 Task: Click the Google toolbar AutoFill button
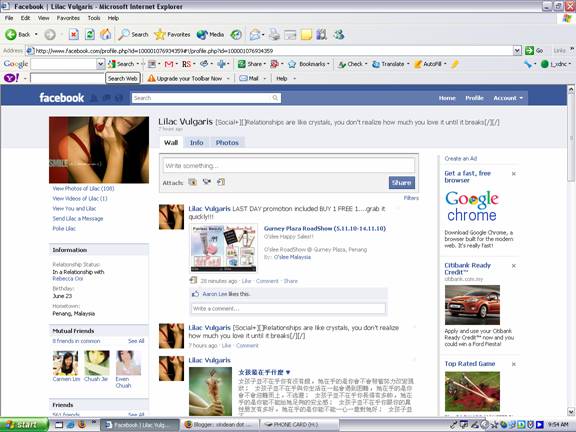(428, 64)
